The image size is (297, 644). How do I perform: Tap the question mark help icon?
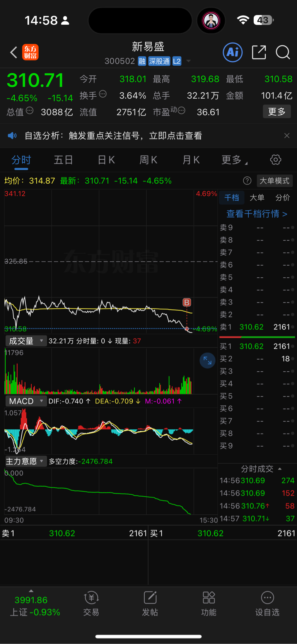(x=247, y=181)
